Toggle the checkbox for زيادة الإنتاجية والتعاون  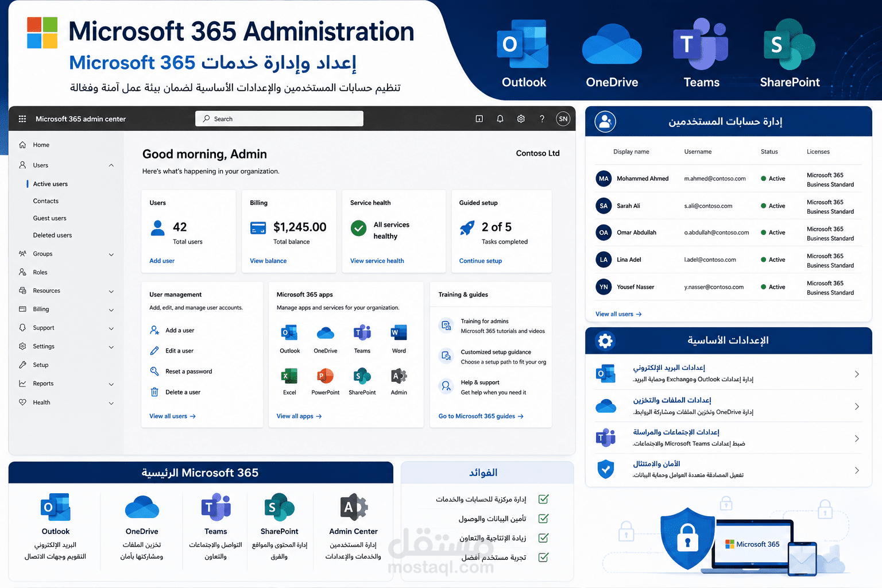coord(543,538)
